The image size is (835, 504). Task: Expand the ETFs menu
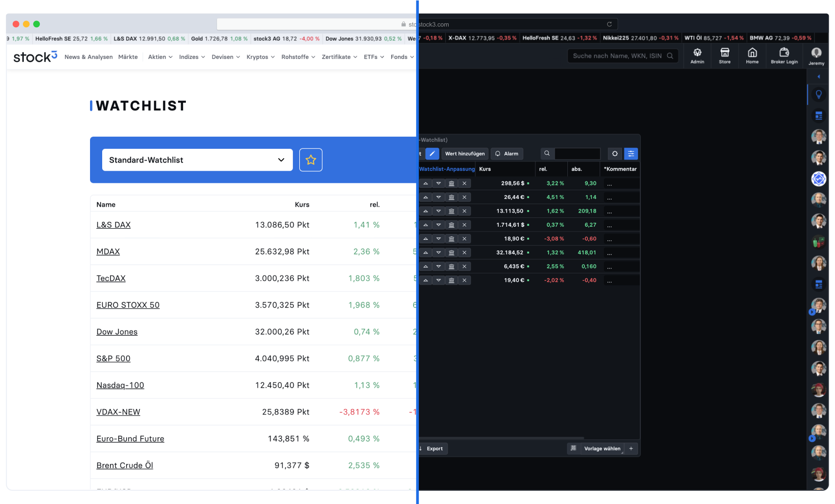[x=374, y=57]
